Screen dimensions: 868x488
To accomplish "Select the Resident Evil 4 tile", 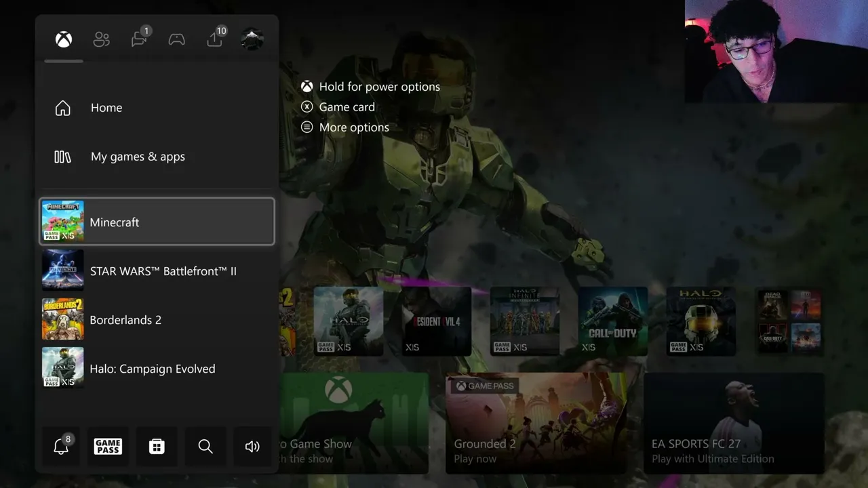I will pos(437,321).
